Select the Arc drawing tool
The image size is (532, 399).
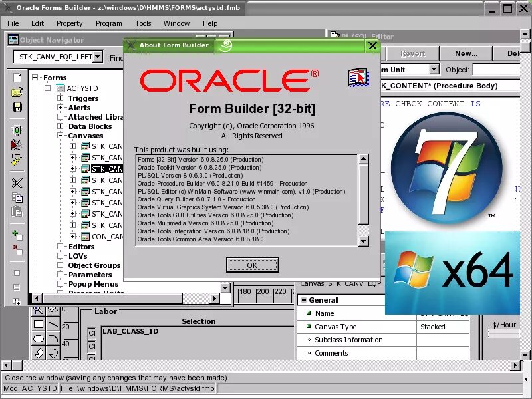coord(53,338)
